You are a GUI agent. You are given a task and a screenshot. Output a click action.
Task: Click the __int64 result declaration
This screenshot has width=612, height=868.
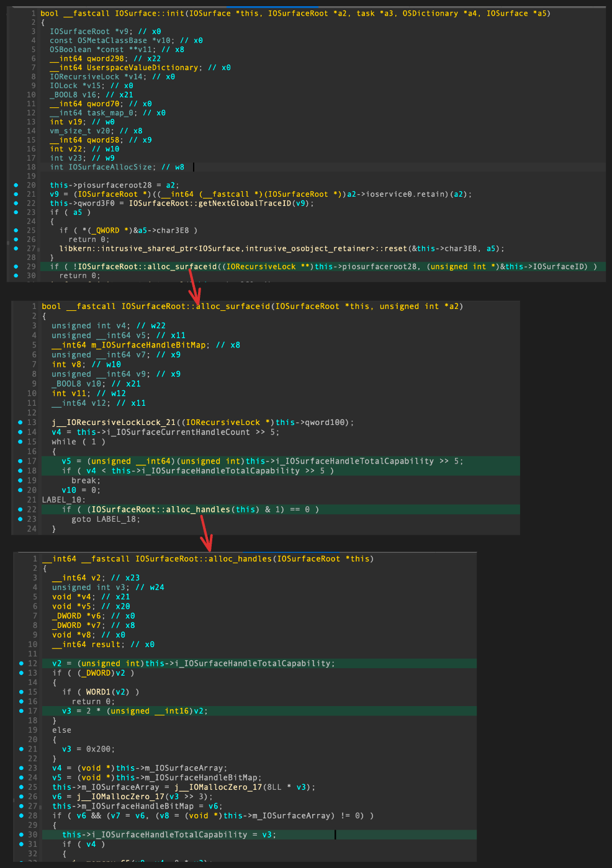coord(103,644)
